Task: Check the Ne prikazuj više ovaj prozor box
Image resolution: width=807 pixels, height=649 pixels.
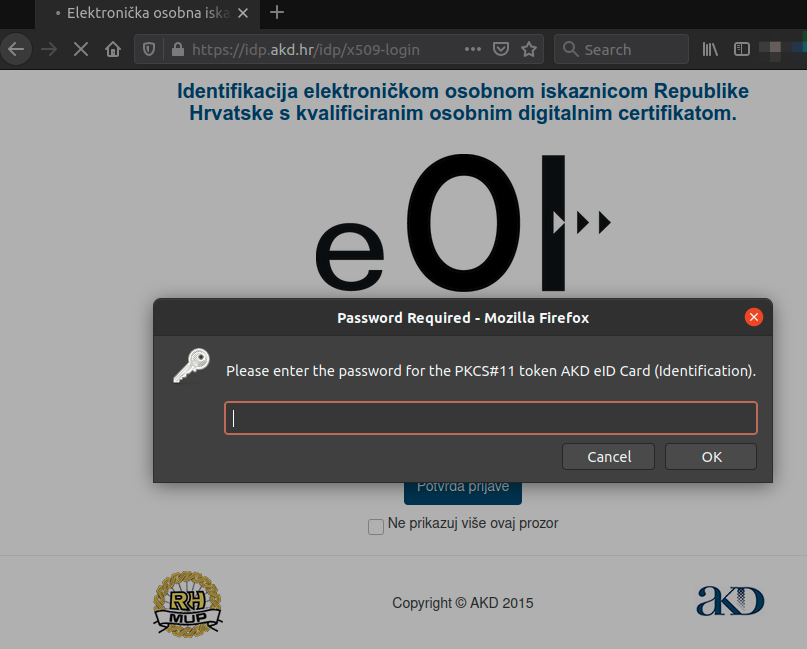Action: (x=376, y=527)
